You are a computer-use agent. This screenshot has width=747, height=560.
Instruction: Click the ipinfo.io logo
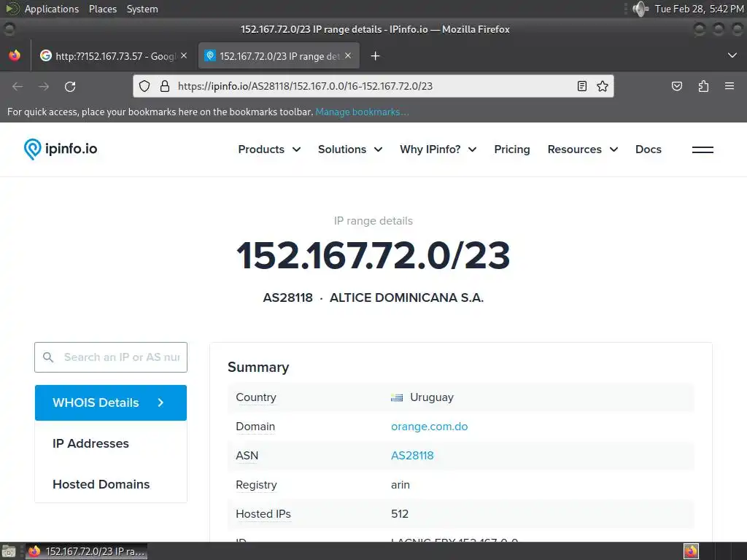(x=61, y=149)
